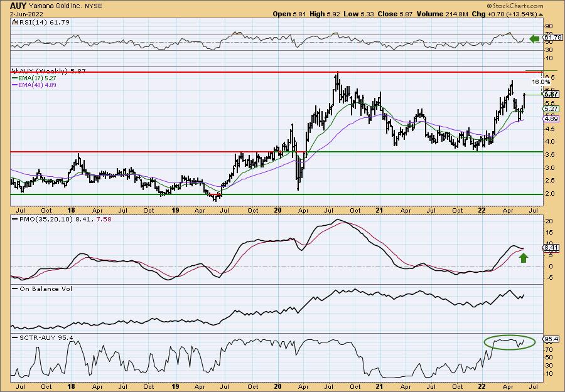
Task: Click the purple 4.89 EMA tag on the price axis
Action: (x=551, y=119)
